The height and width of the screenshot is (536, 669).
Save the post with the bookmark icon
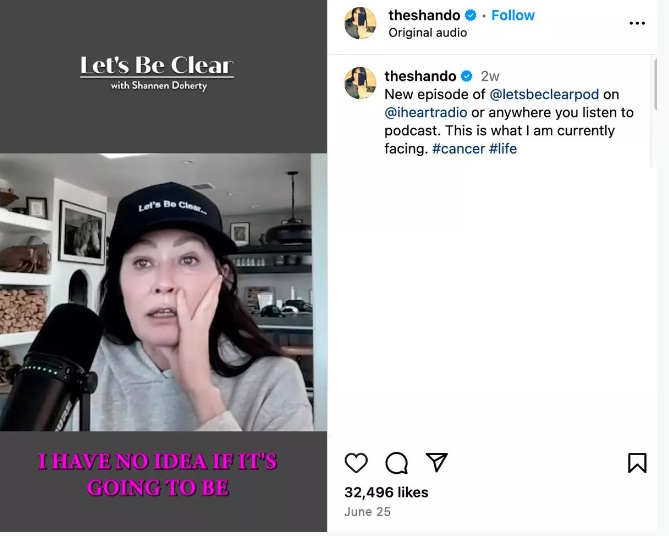pos(637,463)
